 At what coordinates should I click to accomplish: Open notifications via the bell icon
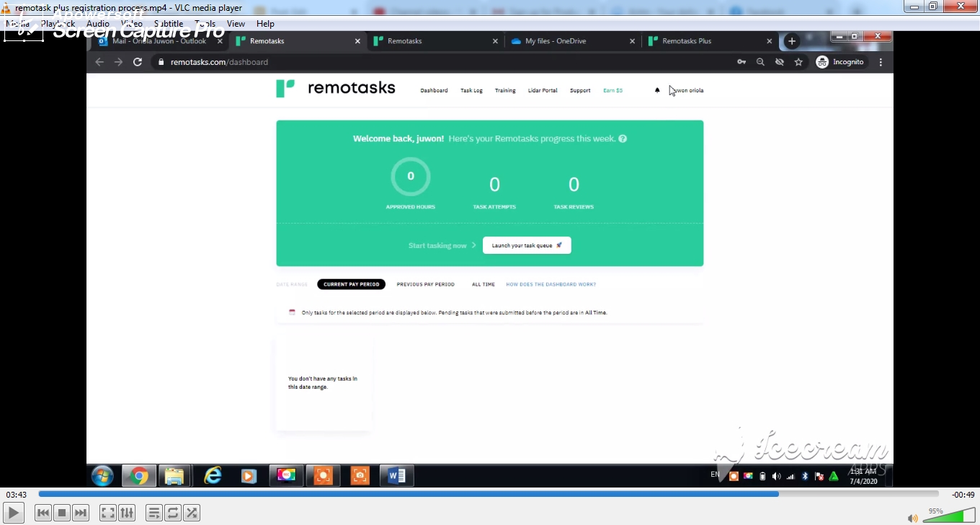tap(656, 90)
